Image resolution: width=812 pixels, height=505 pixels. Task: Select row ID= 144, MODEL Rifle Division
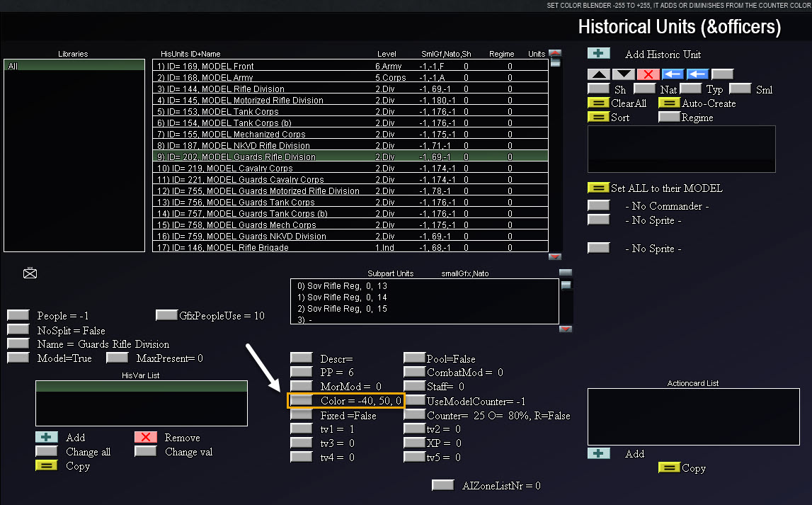tap(350, 89)
